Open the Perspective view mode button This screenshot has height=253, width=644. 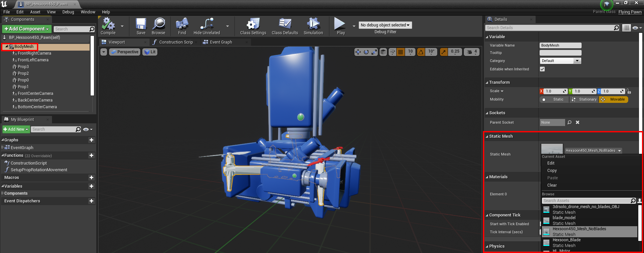click(125, 52)
